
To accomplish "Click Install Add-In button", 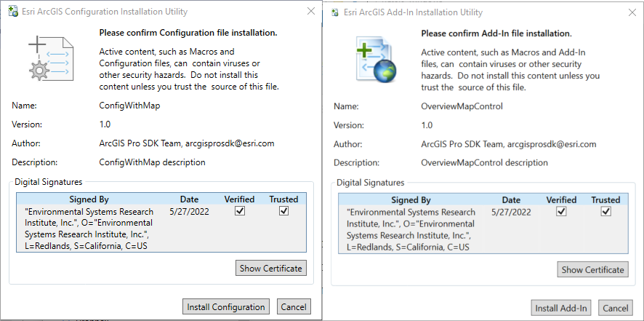I will [x=560, y=308].
